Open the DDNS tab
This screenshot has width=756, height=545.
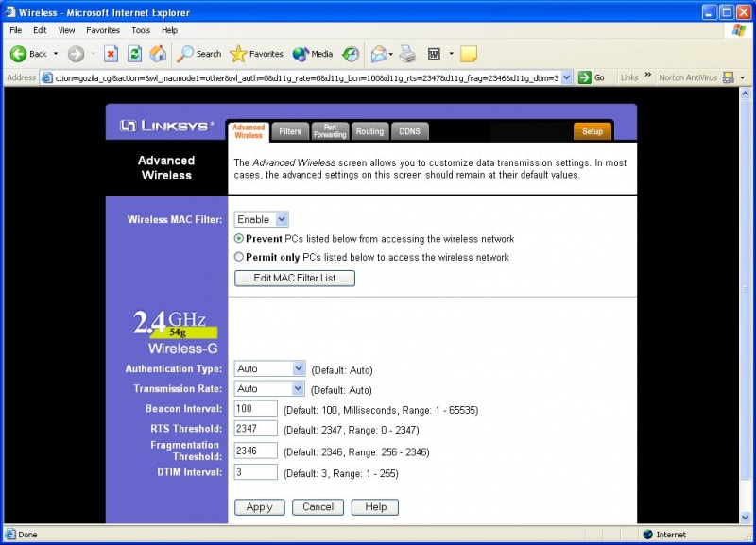point(410,131)
